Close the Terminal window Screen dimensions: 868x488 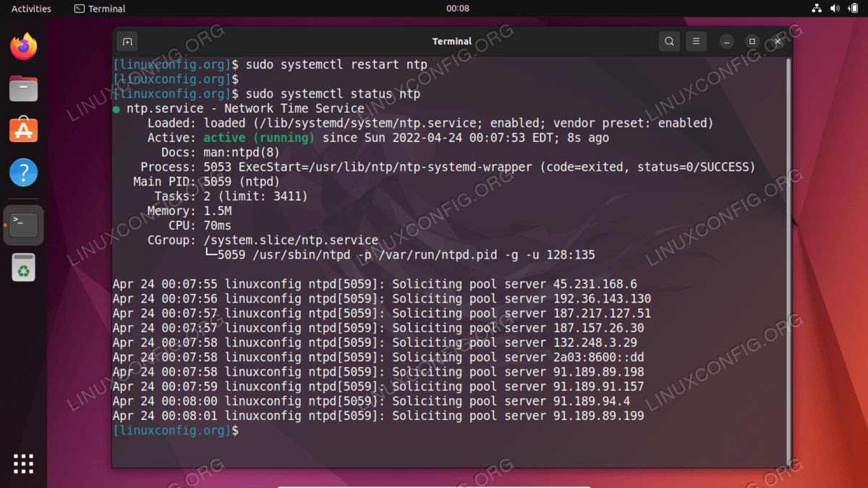click(x=778, y=42)
